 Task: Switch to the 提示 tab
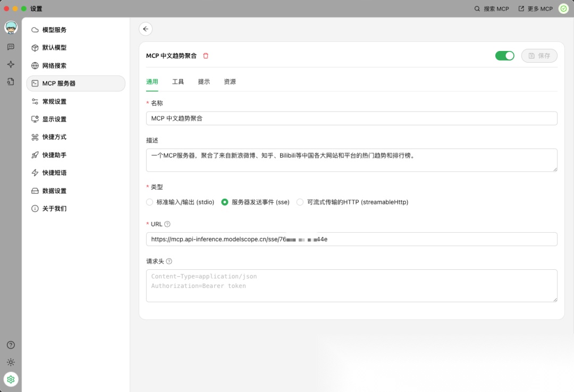(204, 82)
